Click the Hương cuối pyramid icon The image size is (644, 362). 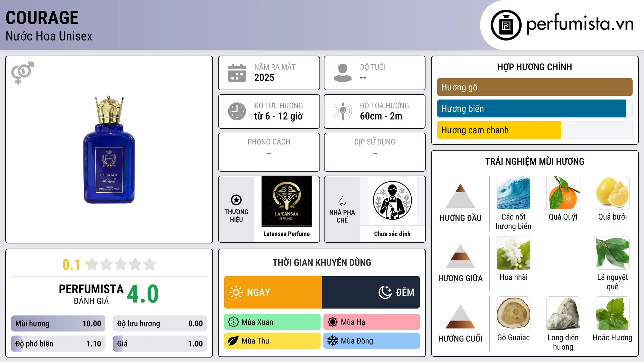(461, 316)
